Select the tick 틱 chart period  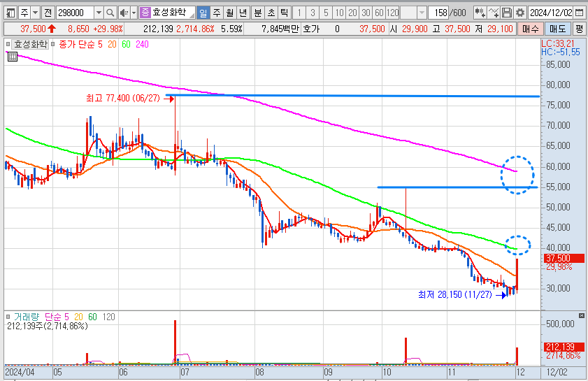[285, 13]
